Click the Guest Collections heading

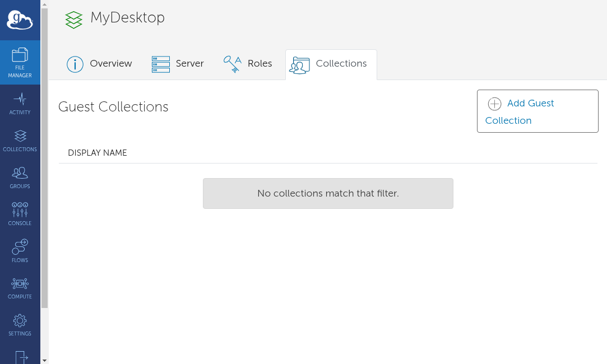pyautogui.click(x=113, y=107)
